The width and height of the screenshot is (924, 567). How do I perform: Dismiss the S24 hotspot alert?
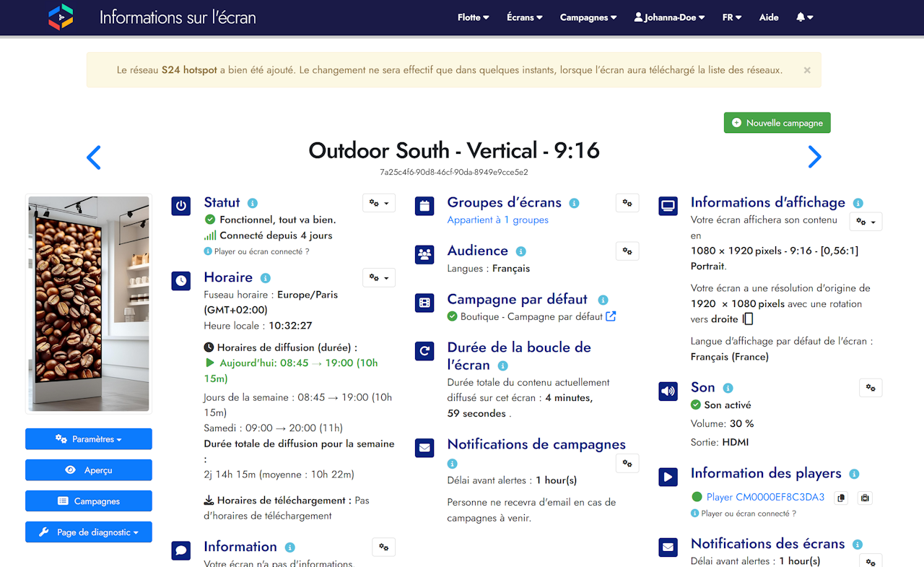pos(807,70)
